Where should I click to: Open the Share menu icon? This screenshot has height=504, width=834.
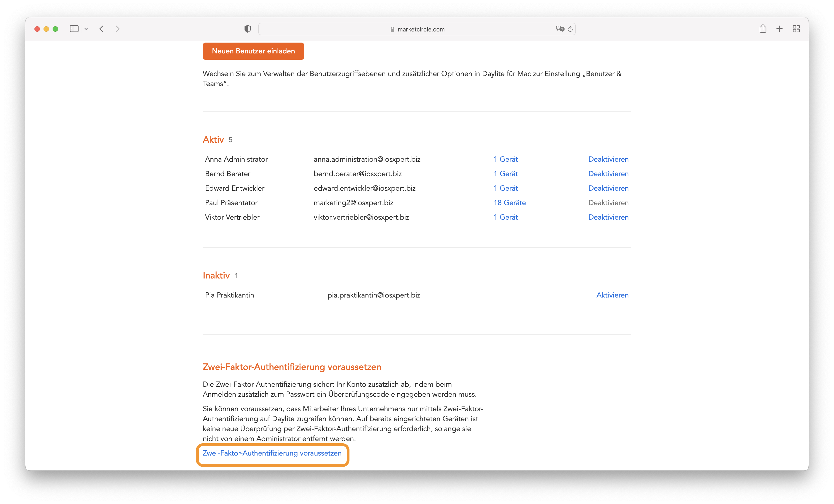point(763,29)
